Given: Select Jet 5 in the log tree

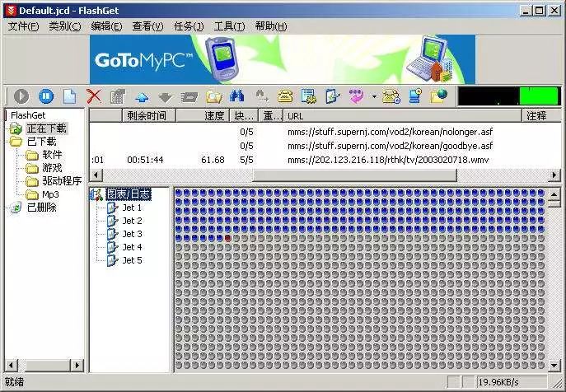Looking at the screenshot, I should [132, 260].
